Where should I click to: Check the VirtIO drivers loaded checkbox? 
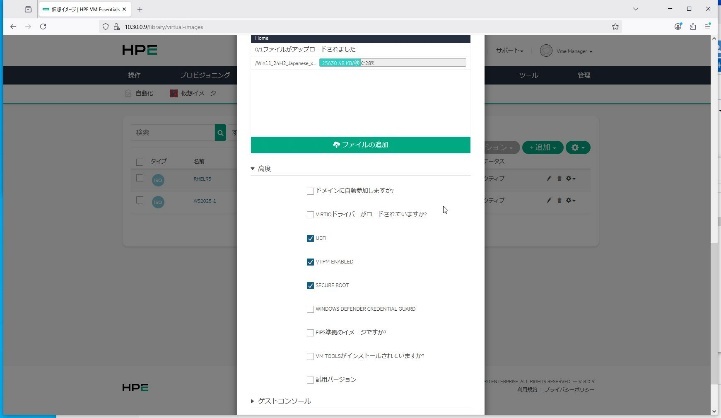tap(310, 214)
